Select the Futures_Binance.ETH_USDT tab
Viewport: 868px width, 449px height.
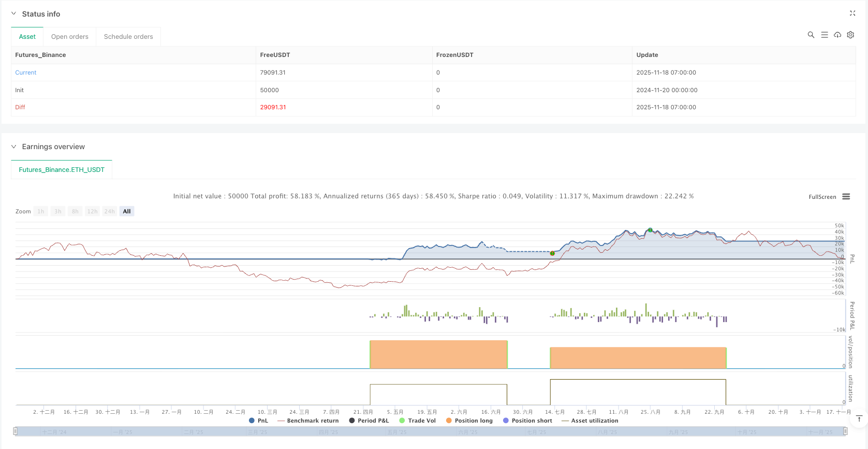click(x=62, y=170)
